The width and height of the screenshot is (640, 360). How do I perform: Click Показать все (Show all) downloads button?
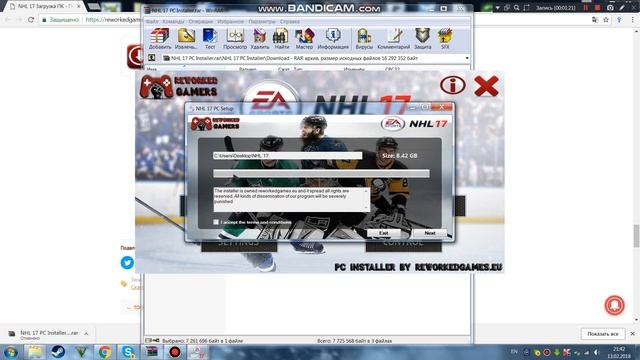[x=602, y=334]
